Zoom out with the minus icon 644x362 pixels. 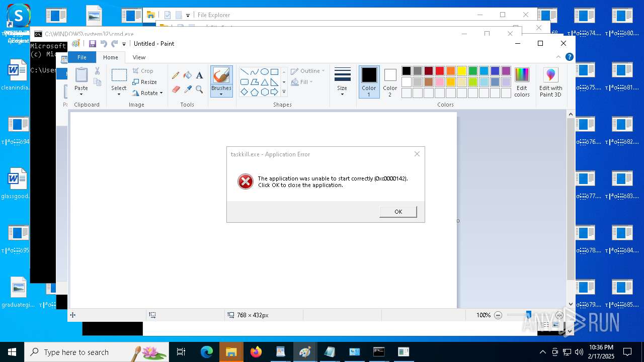[498, 315]
